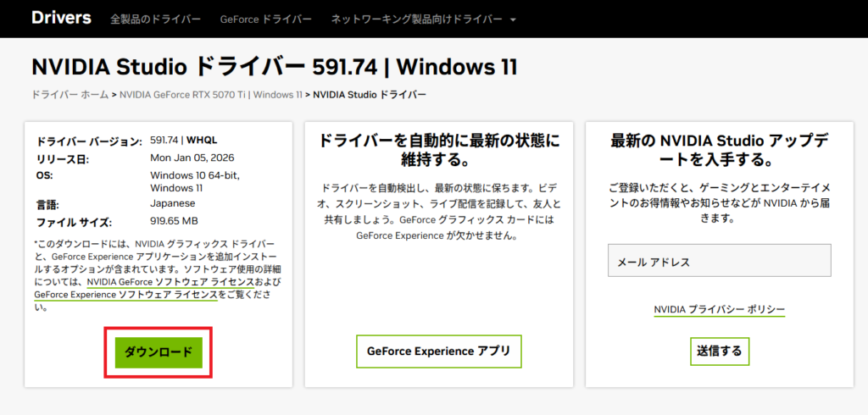Expand the ネットワーキング製品向けドライバー dropdown
868x415 pixels.
tap(415, 19)
